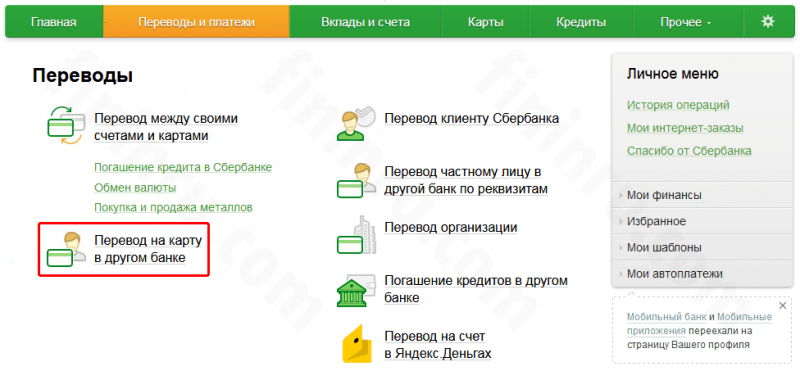Go to Главная tab
Viewport: 800px width, 371px height.
pyautogui.click(x=54, y=22)
